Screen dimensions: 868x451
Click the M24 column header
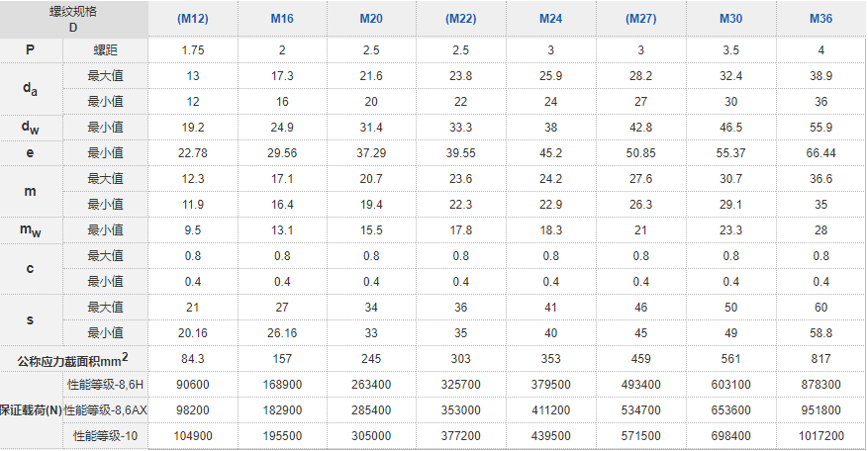[551, 19]
